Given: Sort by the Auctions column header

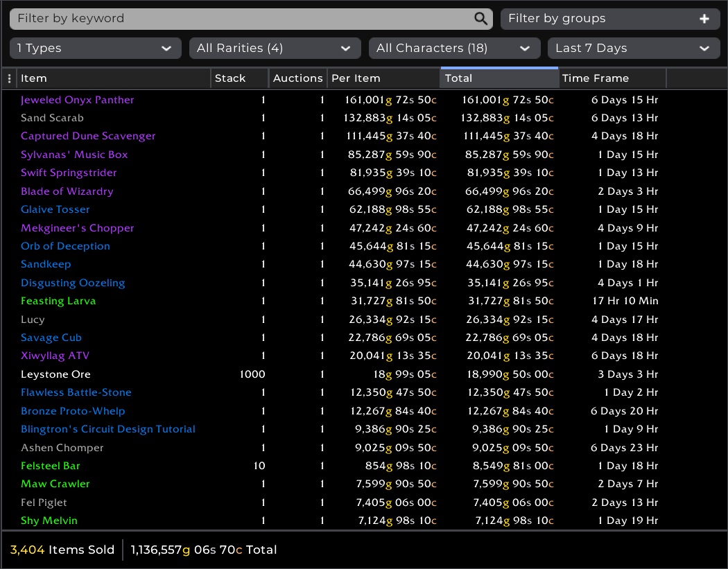Looking at the screenshot, I should point(297,78).
